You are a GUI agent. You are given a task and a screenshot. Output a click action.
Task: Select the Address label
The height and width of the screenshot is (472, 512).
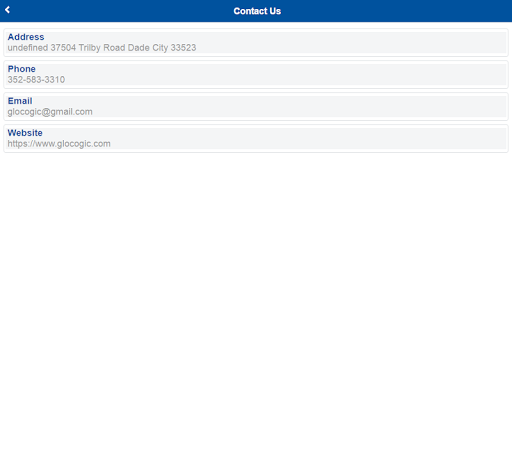tap(26, 37)
